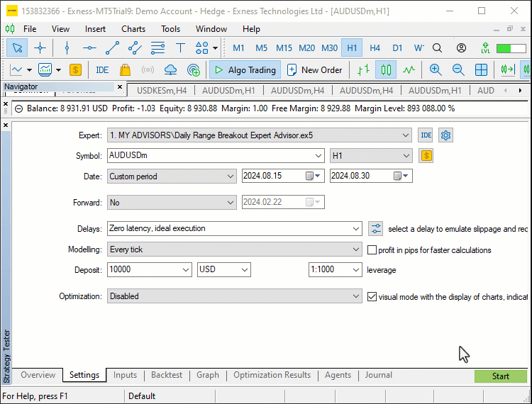This screenshot has height=404, width=532.
Task: Click the zoom in chart icon
Action: point(436,70)
